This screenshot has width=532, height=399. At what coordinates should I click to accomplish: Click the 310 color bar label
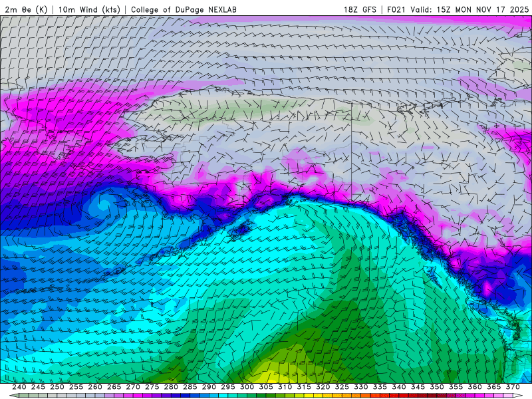[x=285, y=387]
